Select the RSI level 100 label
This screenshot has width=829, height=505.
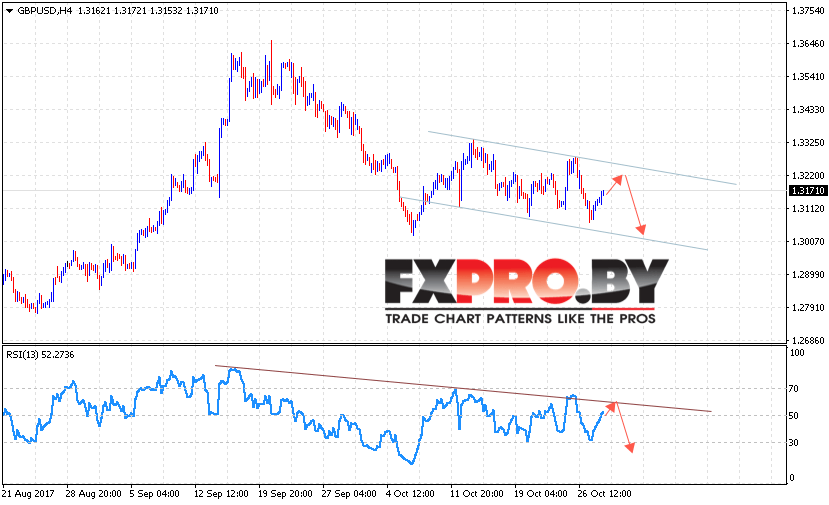point(797,353)
